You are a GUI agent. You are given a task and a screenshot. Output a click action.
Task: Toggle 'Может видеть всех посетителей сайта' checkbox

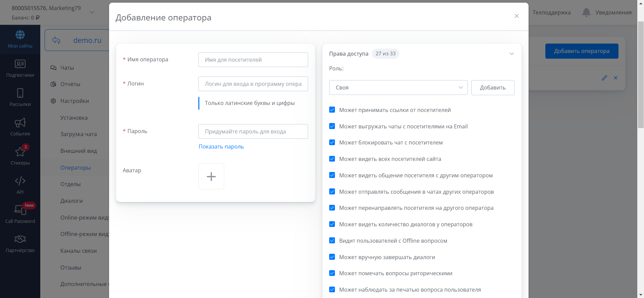(332, 159)
